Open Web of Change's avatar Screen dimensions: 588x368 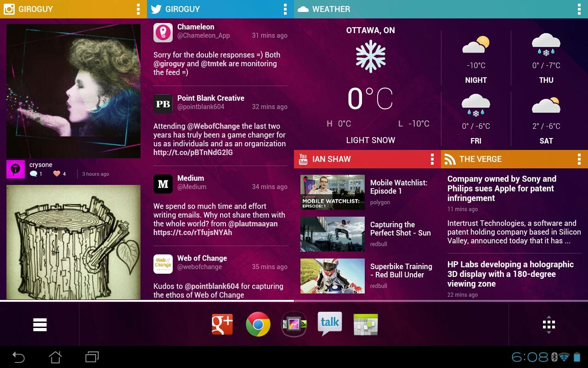[163, 264]
